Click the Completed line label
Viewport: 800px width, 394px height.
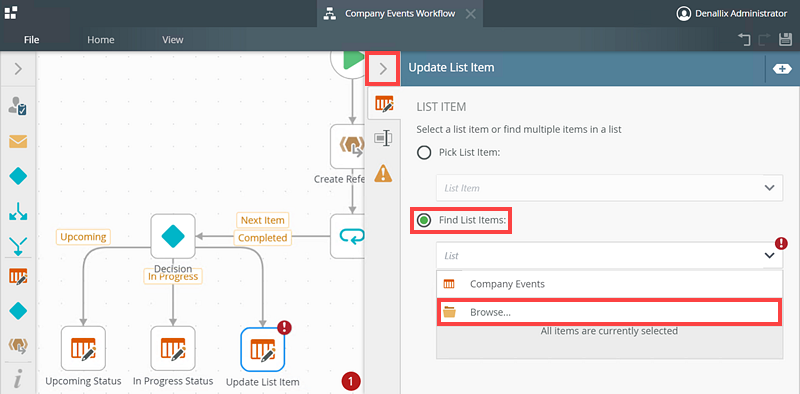point(263,238)
